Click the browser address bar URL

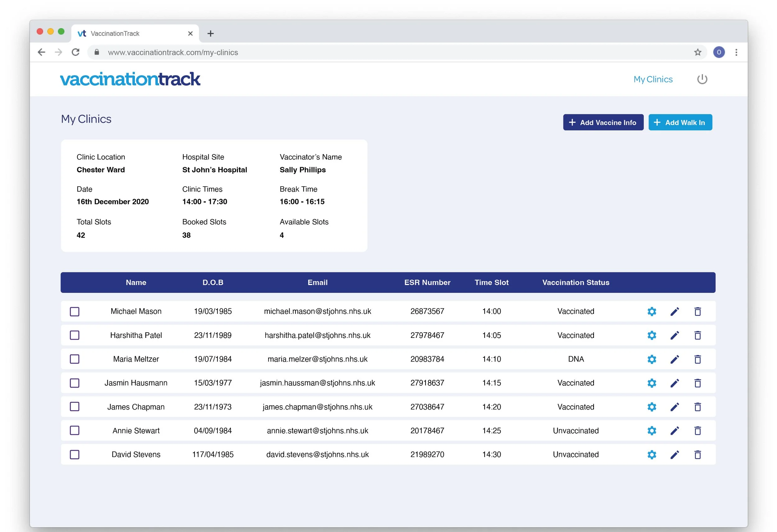click(x=173, y=52)
